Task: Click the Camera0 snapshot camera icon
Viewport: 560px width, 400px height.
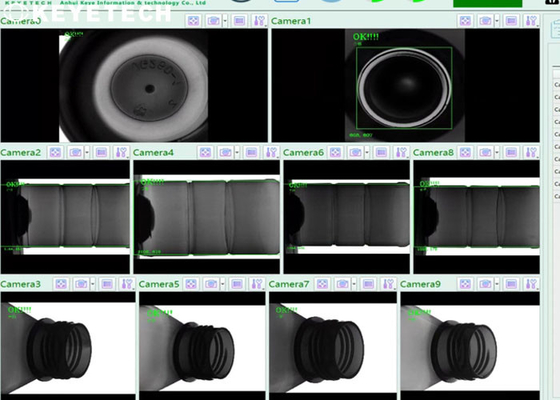Action: pos(213,21)
